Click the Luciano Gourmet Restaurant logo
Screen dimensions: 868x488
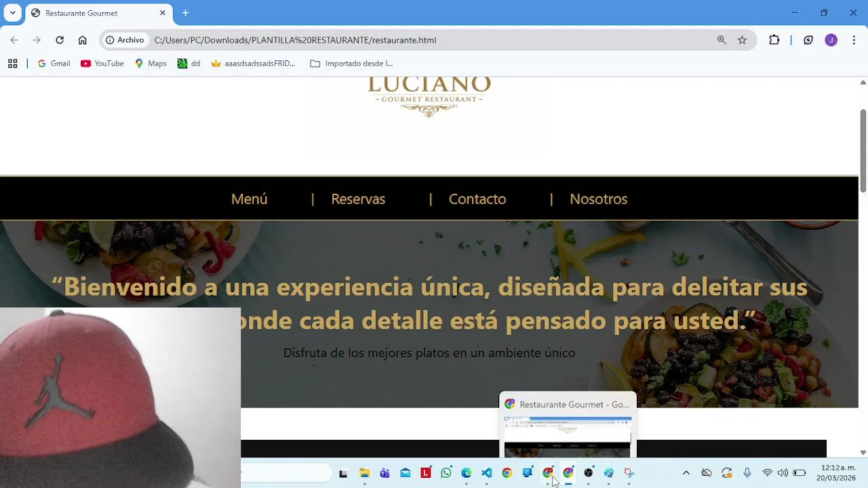(429, 97)
